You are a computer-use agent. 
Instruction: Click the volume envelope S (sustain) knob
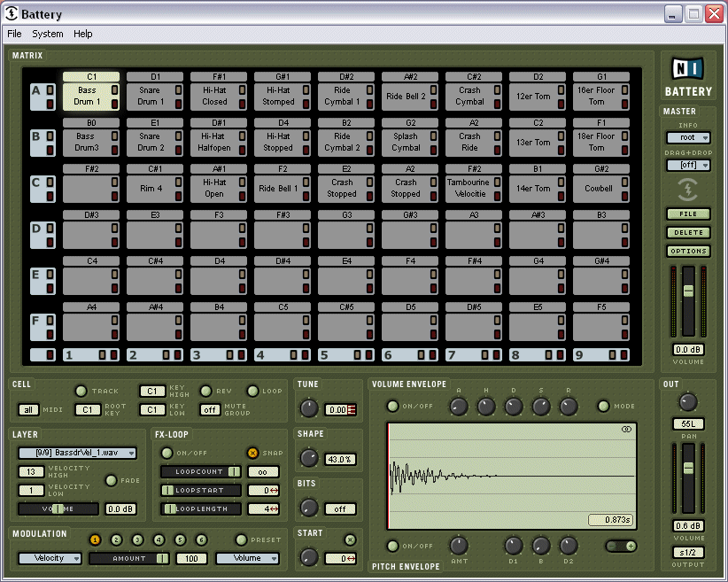coord(541,407)
